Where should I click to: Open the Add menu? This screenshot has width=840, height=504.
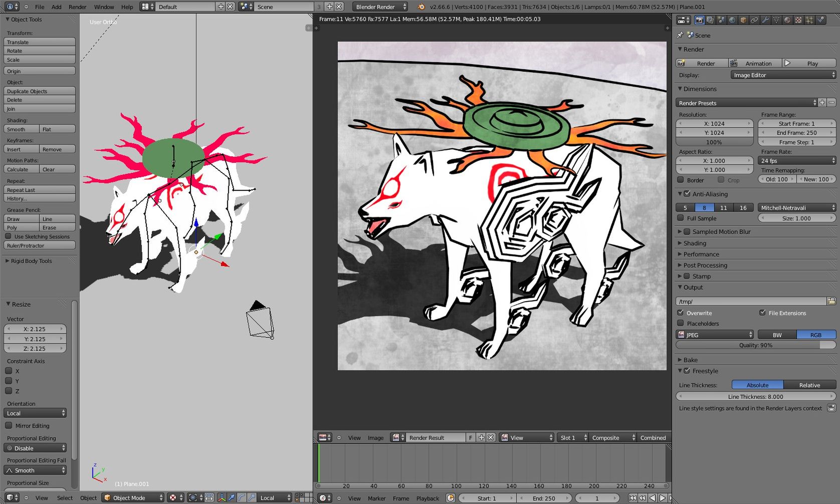point(57,7)
